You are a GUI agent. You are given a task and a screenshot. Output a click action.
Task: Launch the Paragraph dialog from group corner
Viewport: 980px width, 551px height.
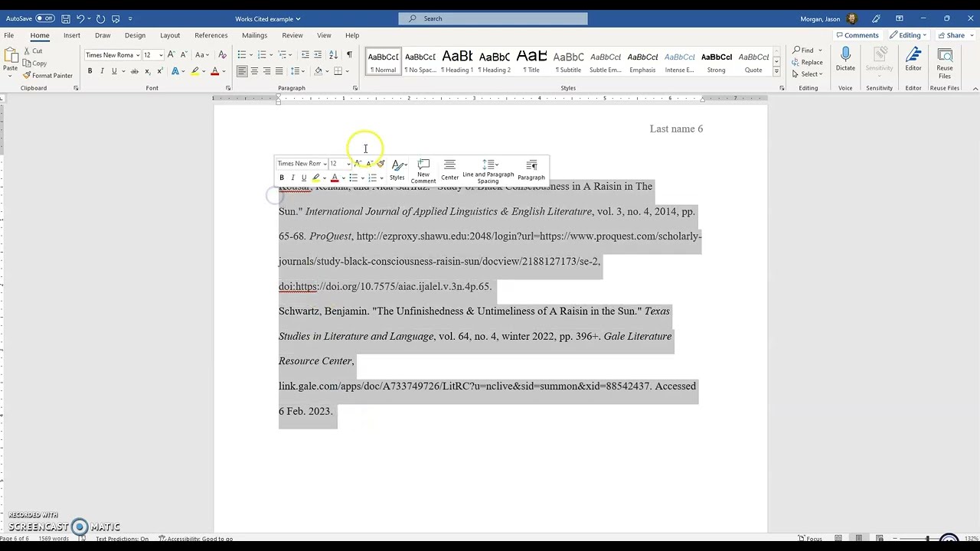pyautogui.click(x=355, y=88)
